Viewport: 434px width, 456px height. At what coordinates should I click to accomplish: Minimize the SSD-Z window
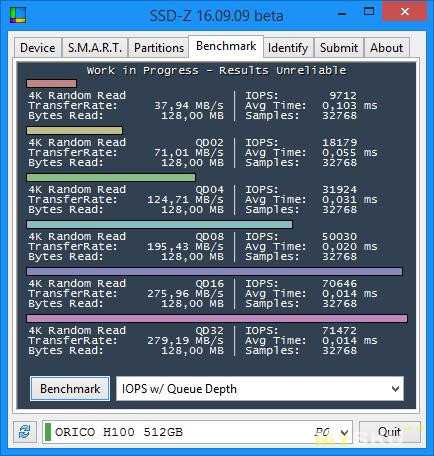342,13
